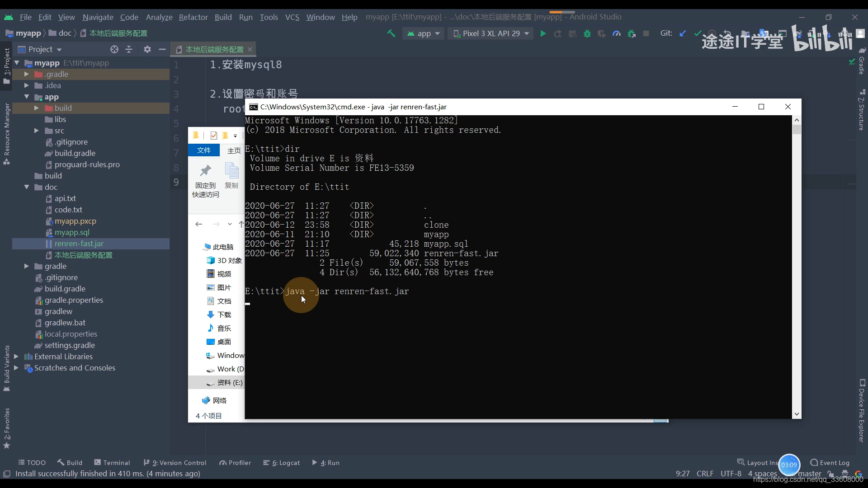
Task: Hide the Project panel with minus icon
Action: 162,49
